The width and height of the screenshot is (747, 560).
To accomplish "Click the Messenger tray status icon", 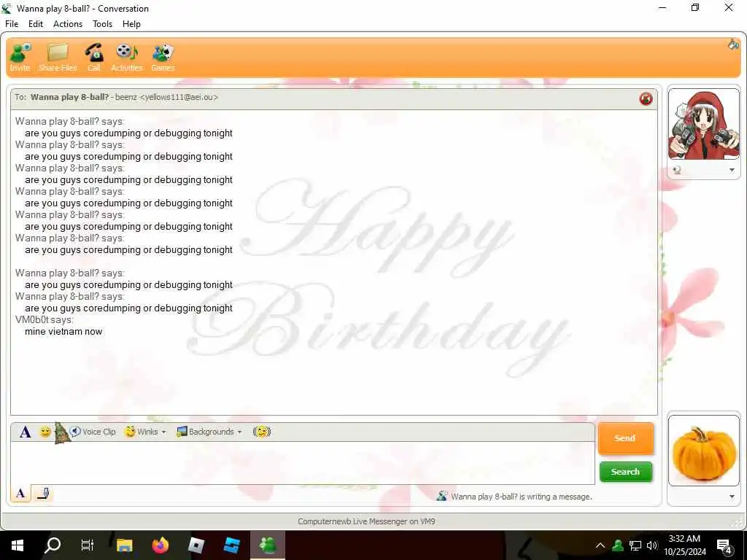I will (618, 545).
